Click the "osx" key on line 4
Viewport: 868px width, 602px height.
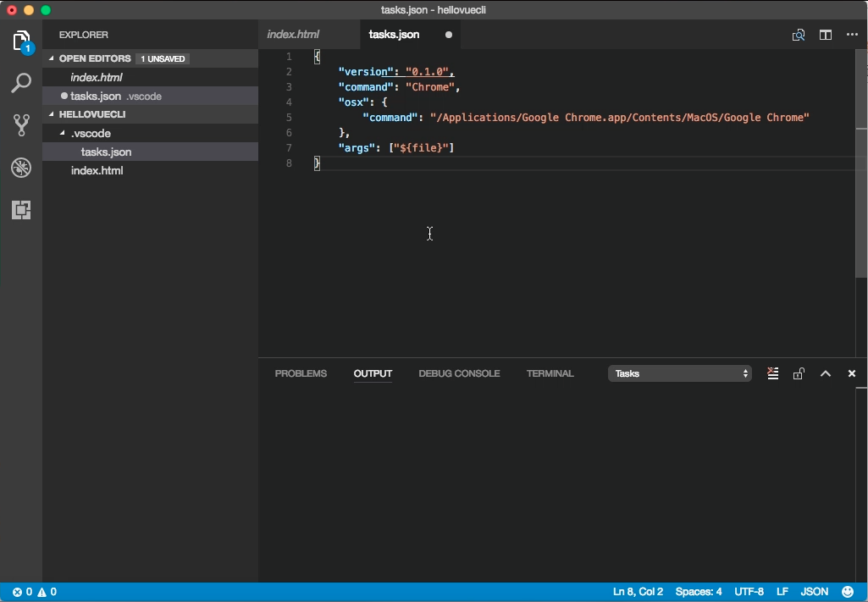pos(354,102)
